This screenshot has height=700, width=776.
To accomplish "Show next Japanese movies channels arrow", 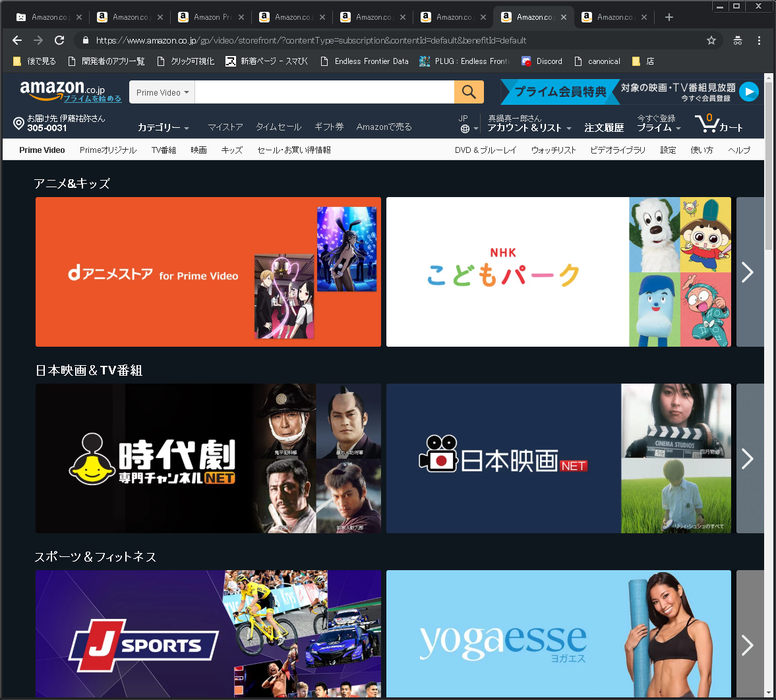I will [x=748, y=459].
